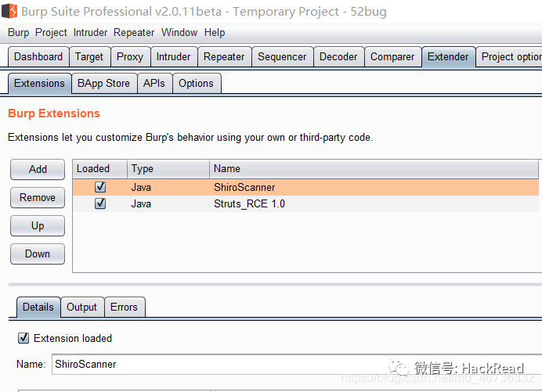The image size is (542, 392).
Task: Open the Burp menu
Action: pos(19,32)
